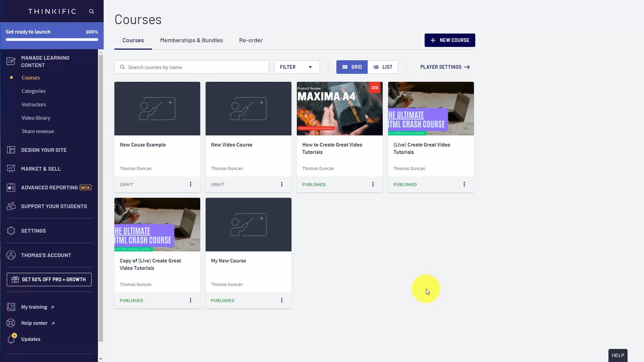Viewport: 644px width, 362px height.
Task: Open Video library in the sidebar
Action: coord(36,118)
